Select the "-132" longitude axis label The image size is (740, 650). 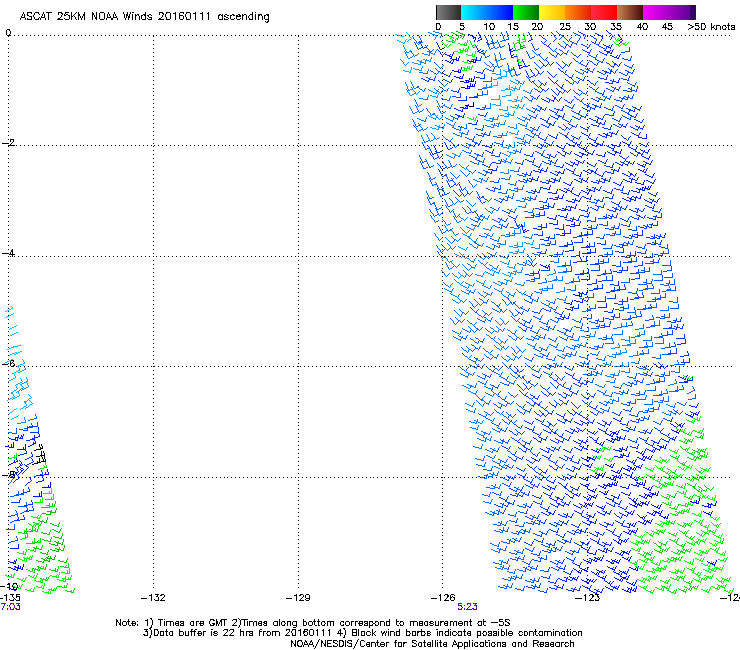click(x=153, y=598)
